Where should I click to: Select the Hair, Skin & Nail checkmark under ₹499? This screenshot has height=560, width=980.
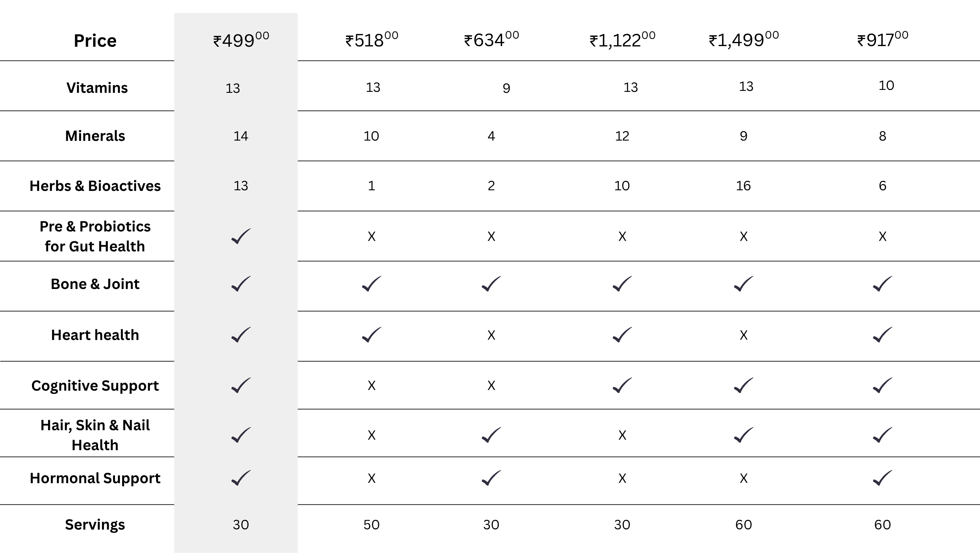point(241,435)
